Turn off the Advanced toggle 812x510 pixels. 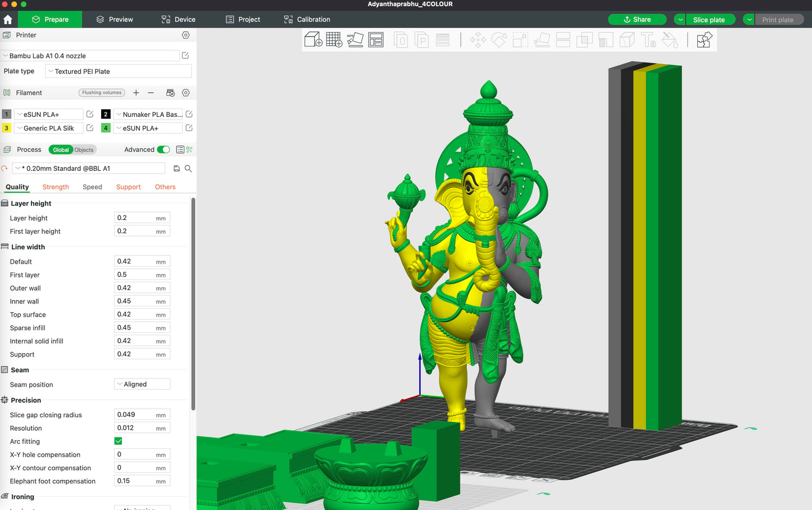[x=164, y=150]
